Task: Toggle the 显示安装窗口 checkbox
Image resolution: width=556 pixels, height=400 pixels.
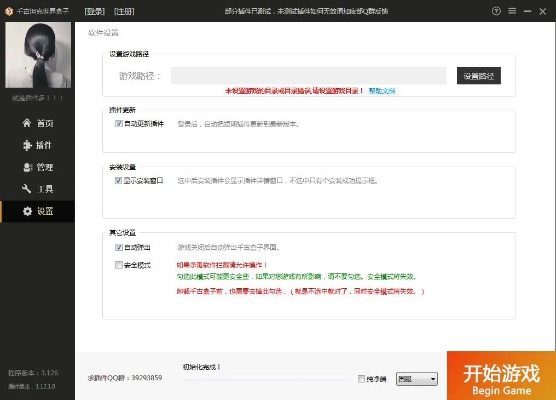Action: pyautogui.click(x=118, y=180)
